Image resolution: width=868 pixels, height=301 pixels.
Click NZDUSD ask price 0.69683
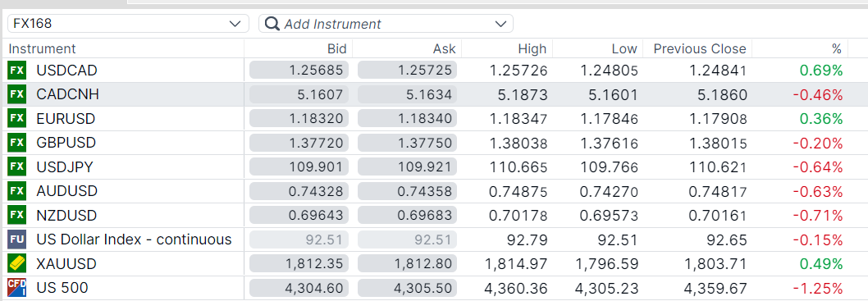pos(408,215)
